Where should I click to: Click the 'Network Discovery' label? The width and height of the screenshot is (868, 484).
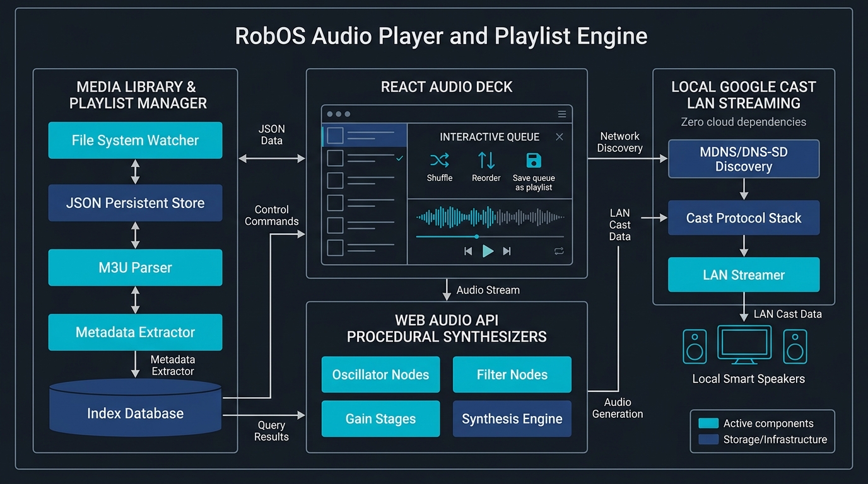pyautogui.click(x=621, y=142)
